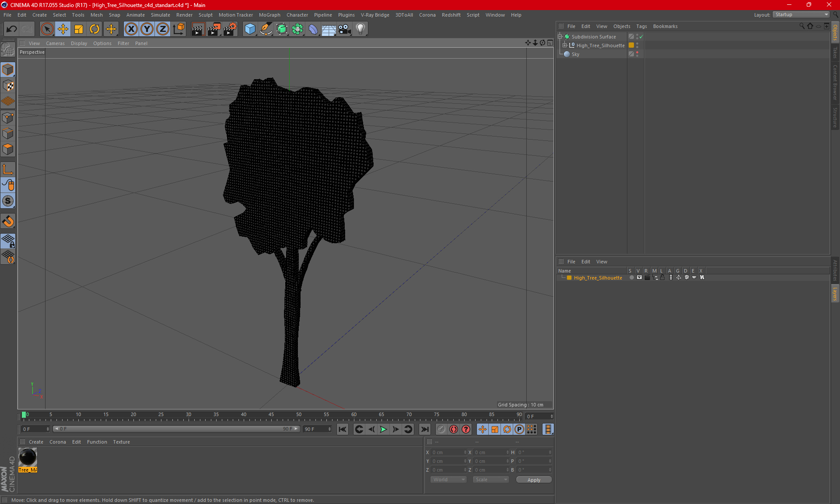Switch to Polygons mode
Screen dimensions: 840x504
(8, 149)
